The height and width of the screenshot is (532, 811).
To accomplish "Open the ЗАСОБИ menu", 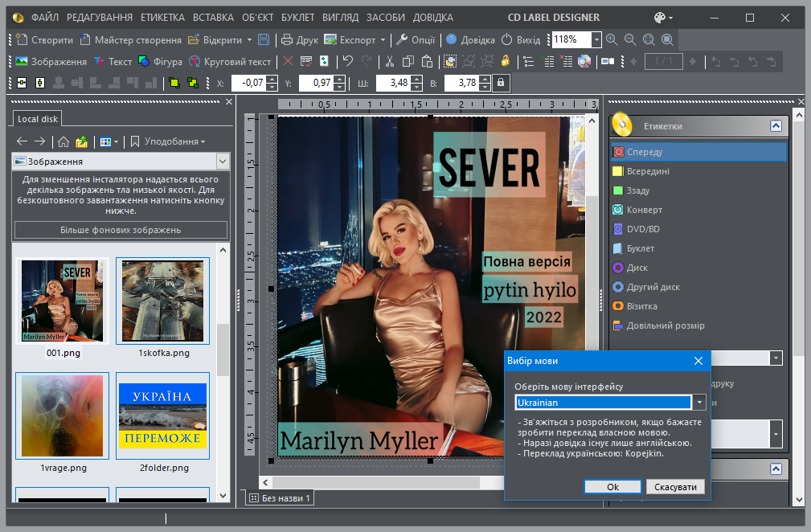I will (x=385, y=18).
